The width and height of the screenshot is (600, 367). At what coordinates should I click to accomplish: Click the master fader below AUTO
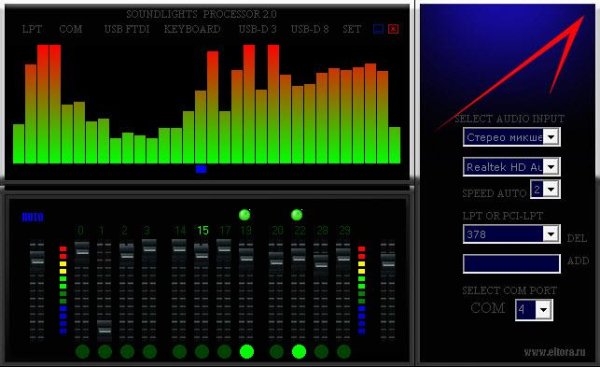[37, 261]
